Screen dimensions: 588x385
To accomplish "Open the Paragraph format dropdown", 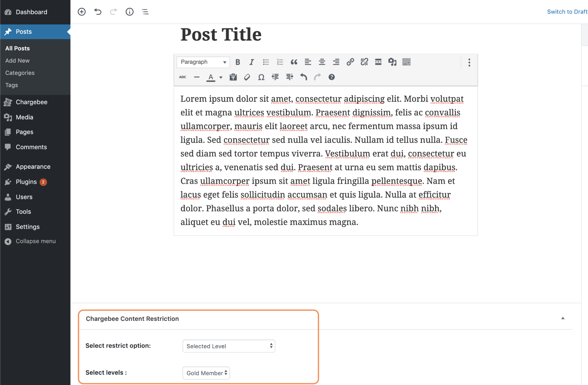I will click(x=203, y=62).
